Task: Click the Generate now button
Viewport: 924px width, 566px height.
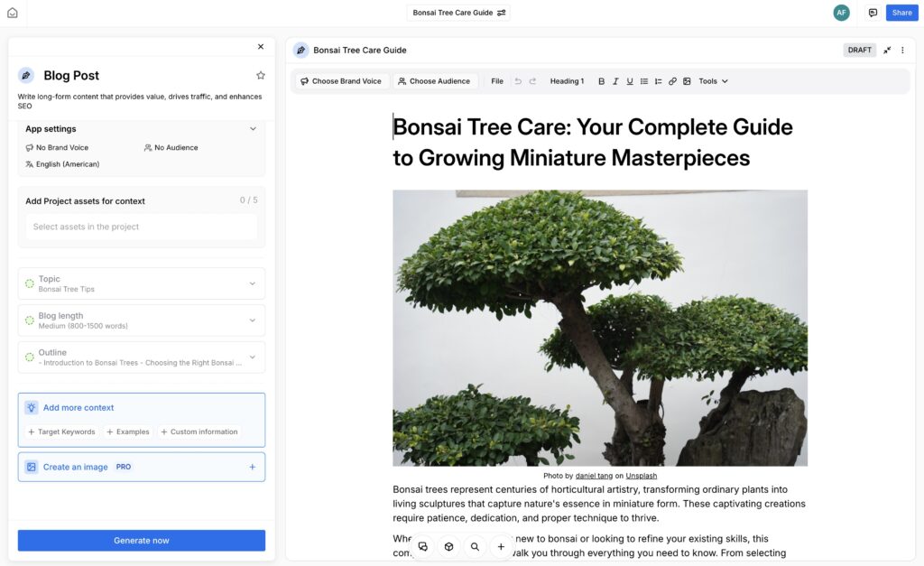Action: (x=142, y=540)
